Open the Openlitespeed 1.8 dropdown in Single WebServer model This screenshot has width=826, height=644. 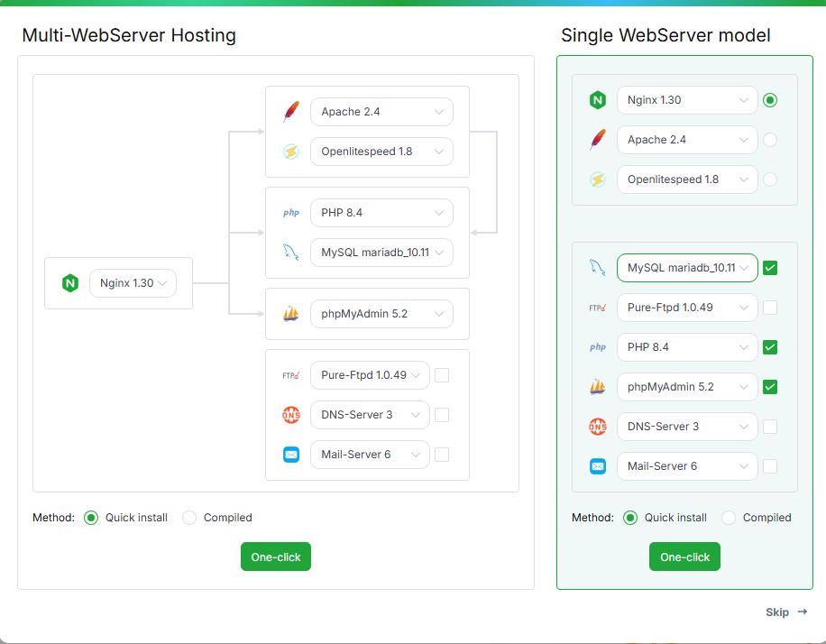687,179
